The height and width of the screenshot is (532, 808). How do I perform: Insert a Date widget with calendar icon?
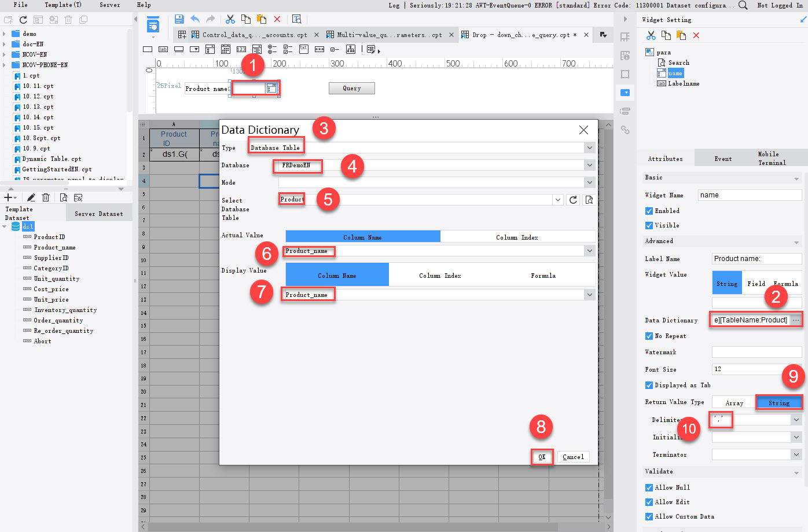tap(226, 49)
